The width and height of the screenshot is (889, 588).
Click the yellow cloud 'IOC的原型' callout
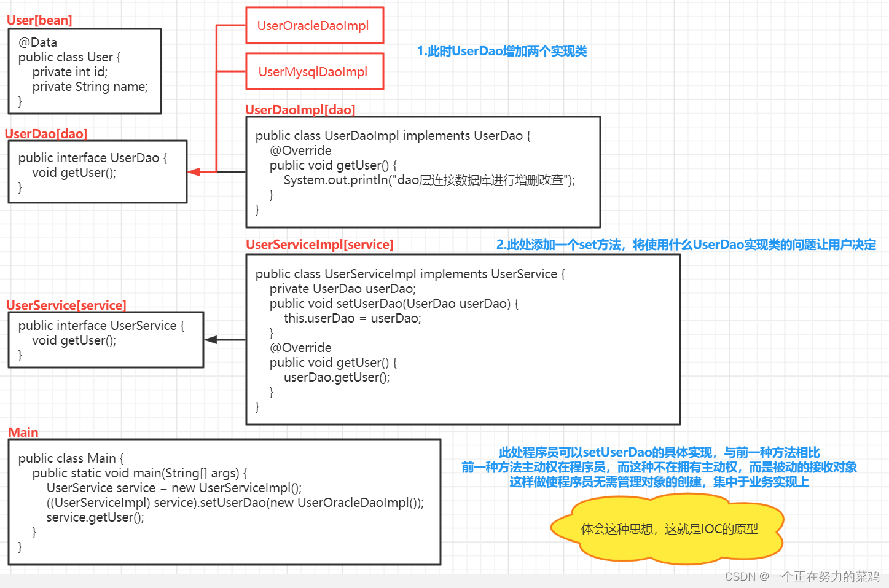[668, 529]
